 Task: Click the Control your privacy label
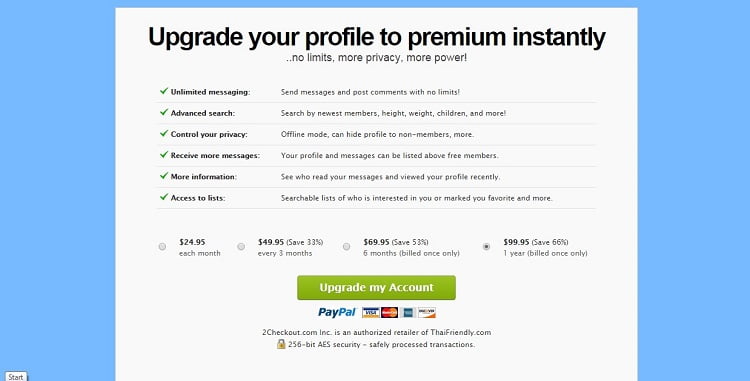click(x=209, y=134)
